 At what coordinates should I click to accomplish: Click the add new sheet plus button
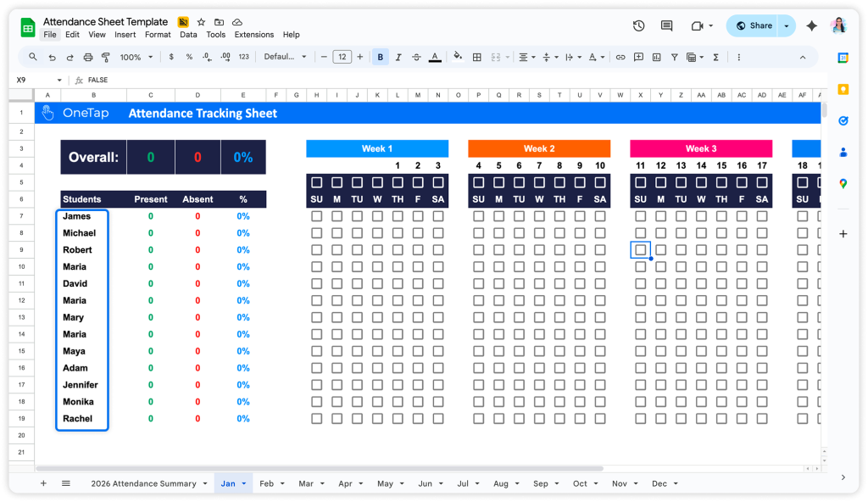(43, 483)
